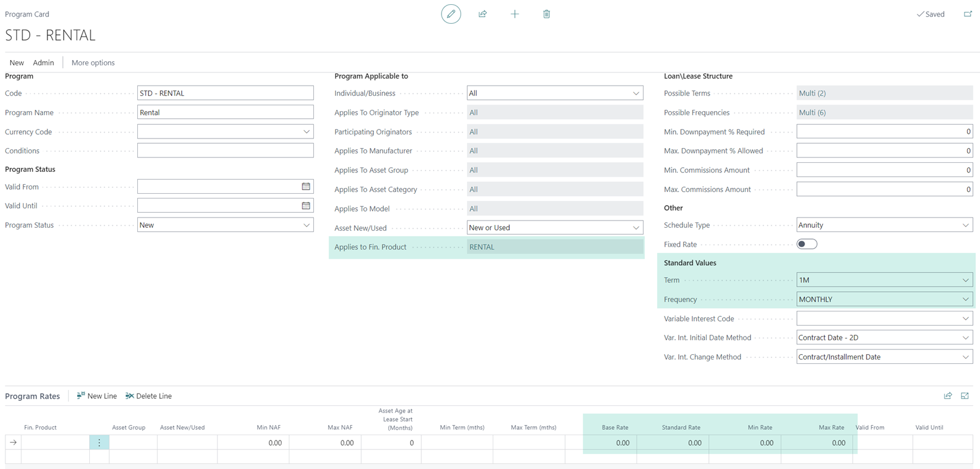This screenshot has width=980, height=469.
Task: Click Delete Line in Program Rates
Action: point(149,396)
